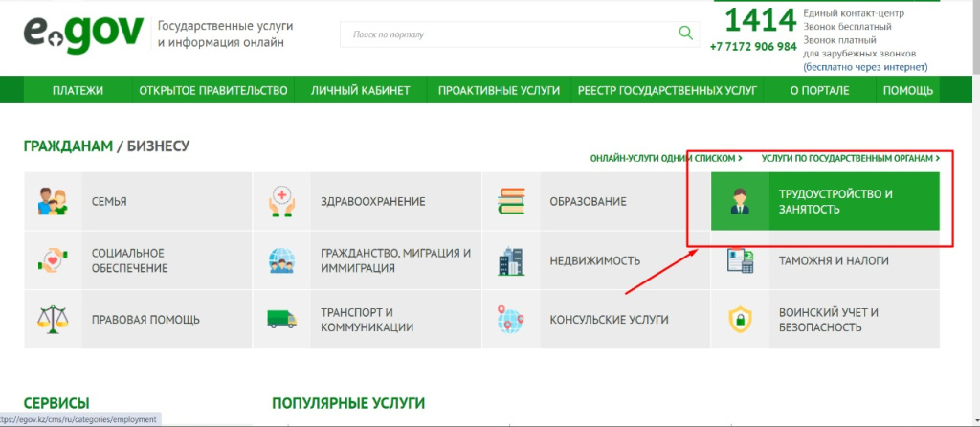Viewport: 980px width, 427px height.
Task: Click 'Государственные услуги и информация онлайн' tagline
Action: (225, 34)
